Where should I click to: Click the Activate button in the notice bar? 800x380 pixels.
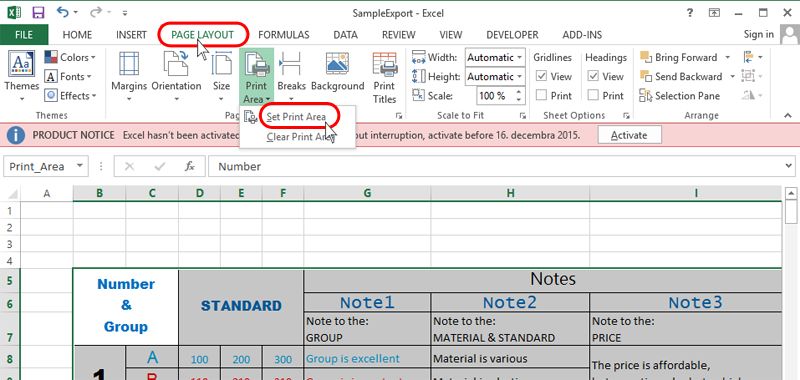point(629,135)
